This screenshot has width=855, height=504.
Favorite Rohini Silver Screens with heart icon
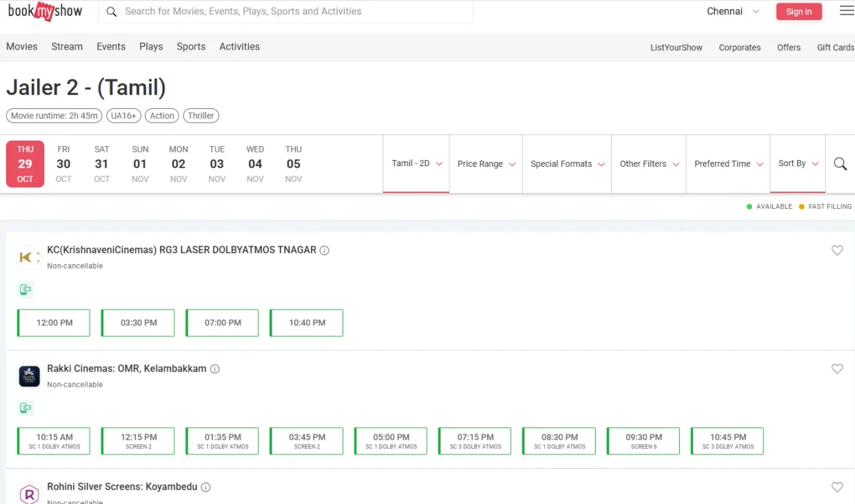click(x=837, y=487)
